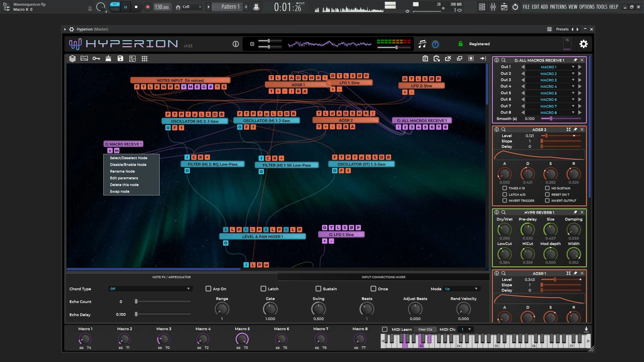The image size is (644, 362).
Task: Choose Rename Node from context menu
Action: click(122, 171)
